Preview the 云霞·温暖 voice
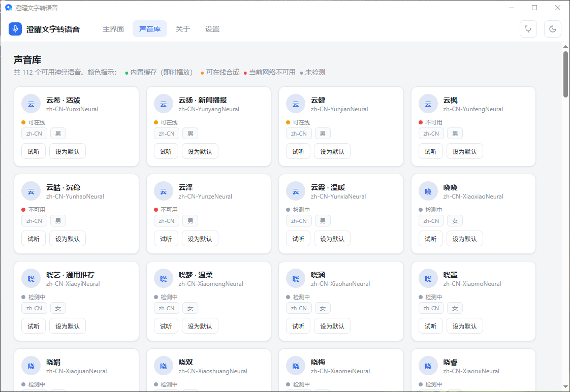 (x=298, y=239)
